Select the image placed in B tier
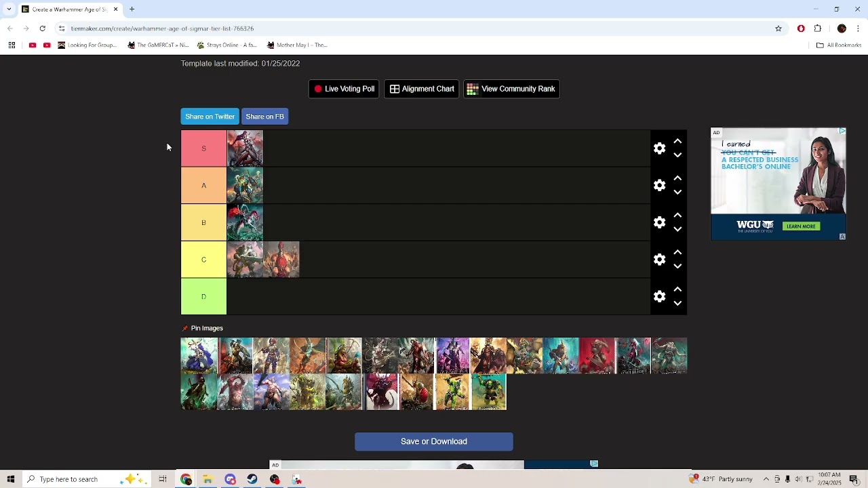 pos(245,222)
